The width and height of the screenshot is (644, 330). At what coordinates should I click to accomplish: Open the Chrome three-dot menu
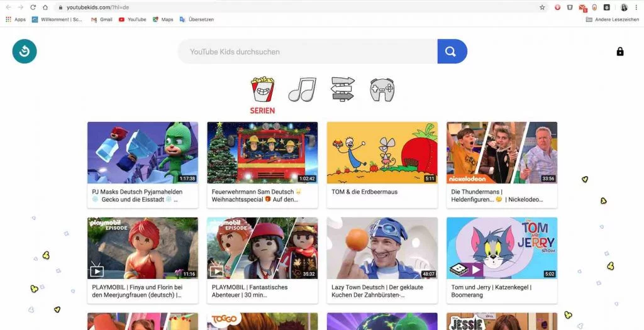[636, 8]
